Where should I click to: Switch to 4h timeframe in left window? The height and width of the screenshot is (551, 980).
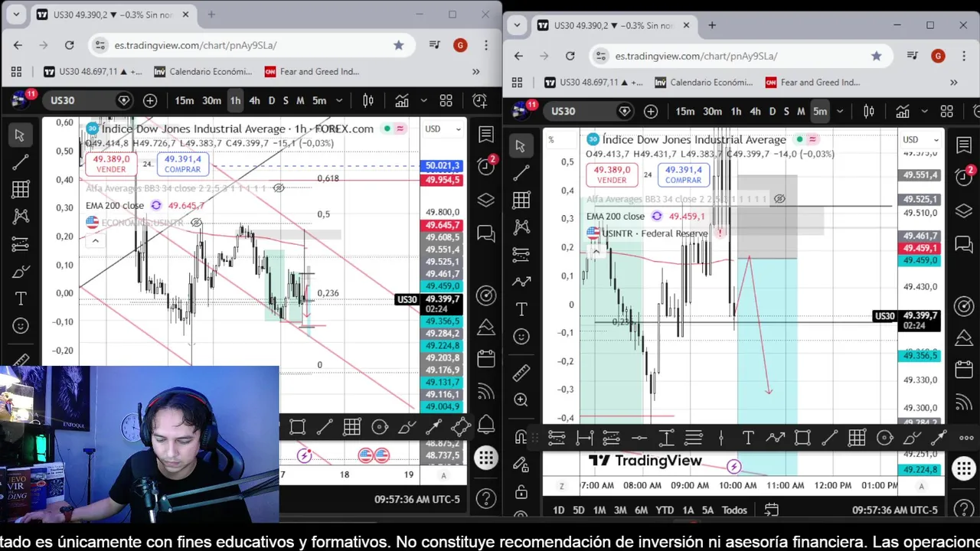click(254, 100)
